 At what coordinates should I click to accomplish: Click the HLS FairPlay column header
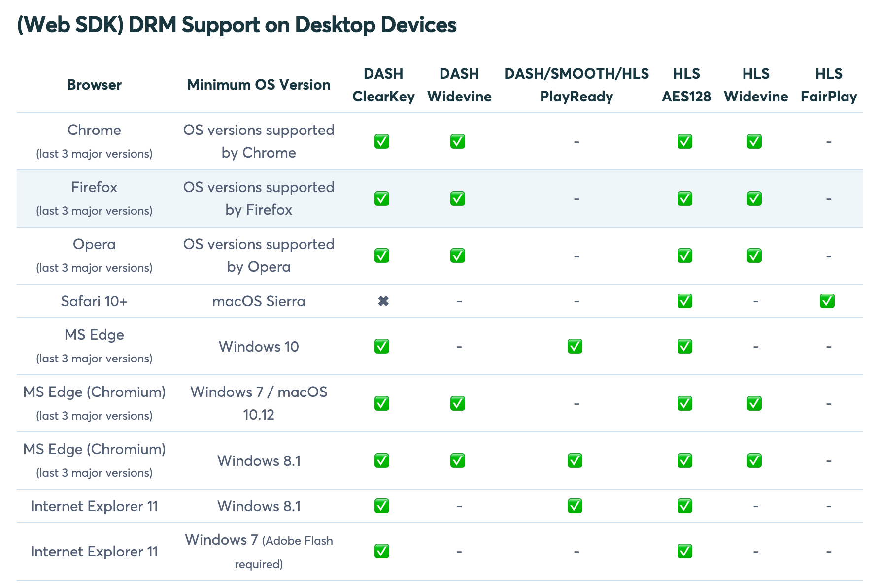[829, 85]
